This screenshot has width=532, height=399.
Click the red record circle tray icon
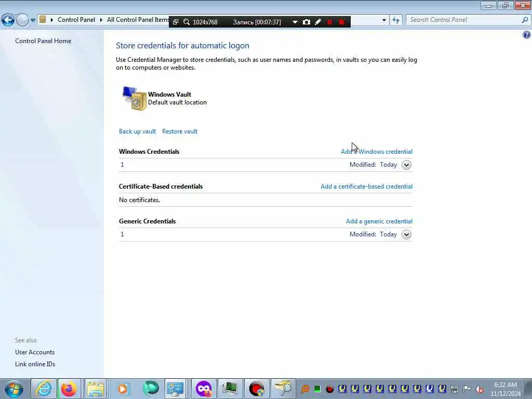coord(329,389)
